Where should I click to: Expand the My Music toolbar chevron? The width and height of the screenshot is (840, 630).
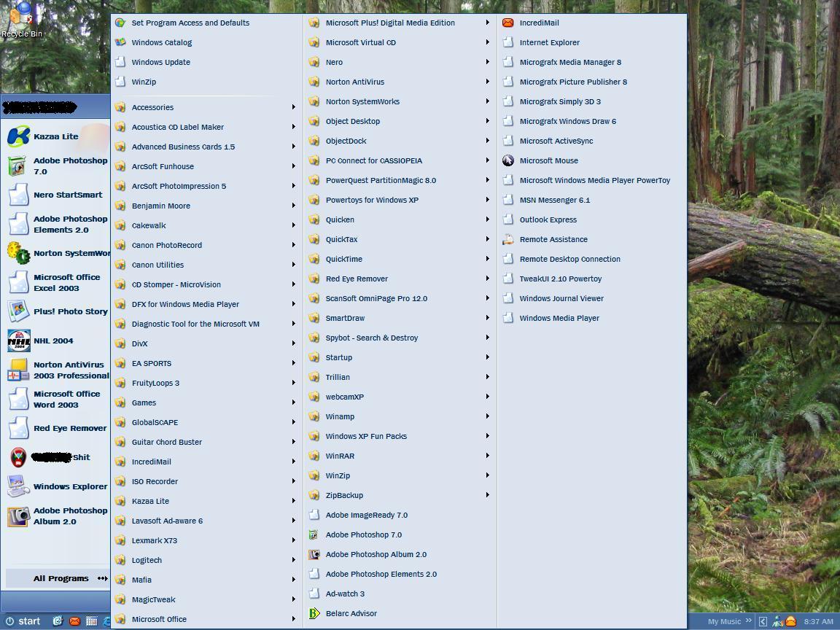tap(748, 621)
